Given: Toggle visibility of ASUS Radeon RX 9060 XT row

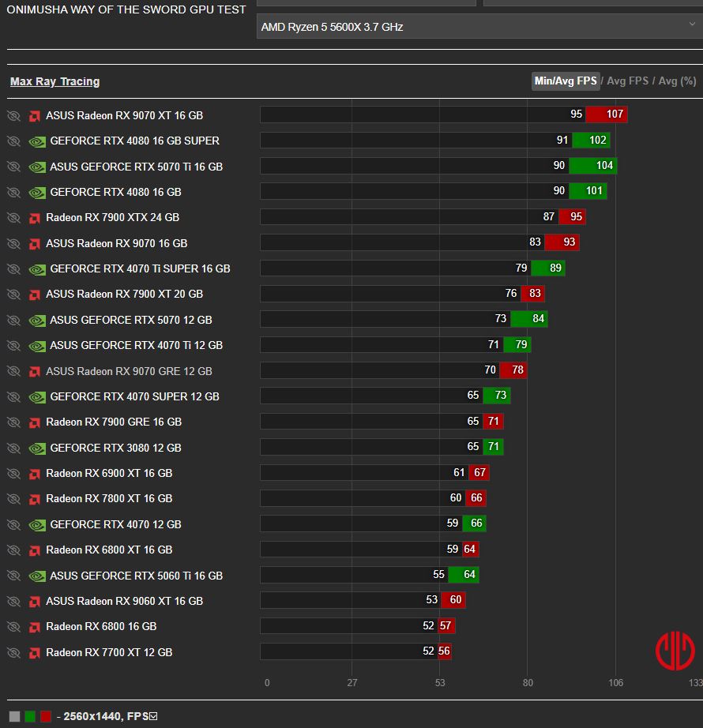Looking at the screenshot, I should 14,602.
